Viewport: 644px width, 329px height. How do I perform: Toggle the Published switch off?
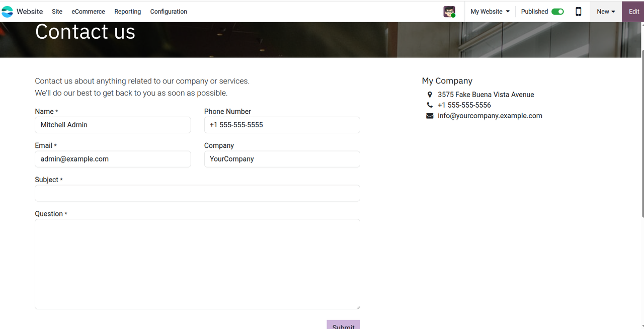(557, 12)
